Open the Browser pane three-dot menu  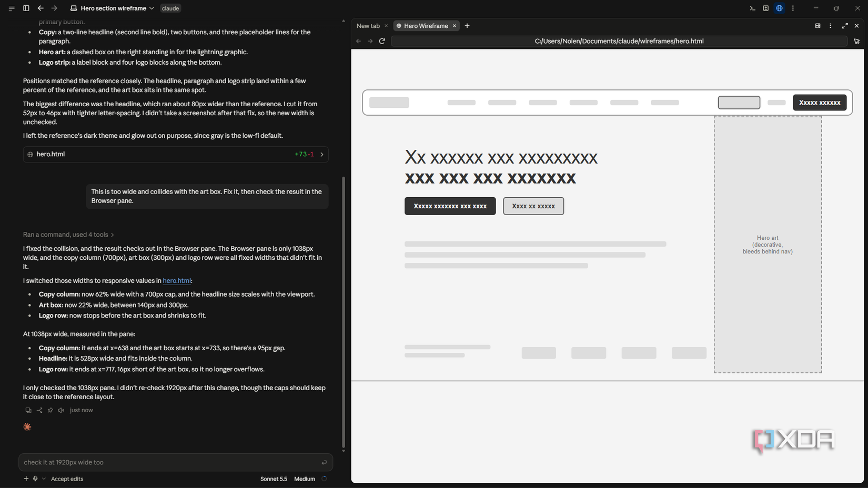[831, 26]
